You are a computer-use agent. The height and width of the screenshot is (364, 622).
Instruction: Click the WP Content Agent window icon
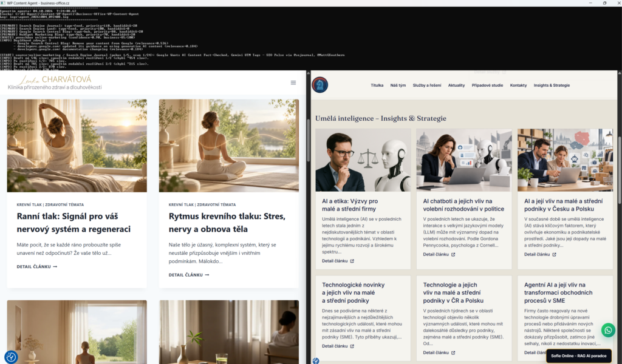click(3, 3)
